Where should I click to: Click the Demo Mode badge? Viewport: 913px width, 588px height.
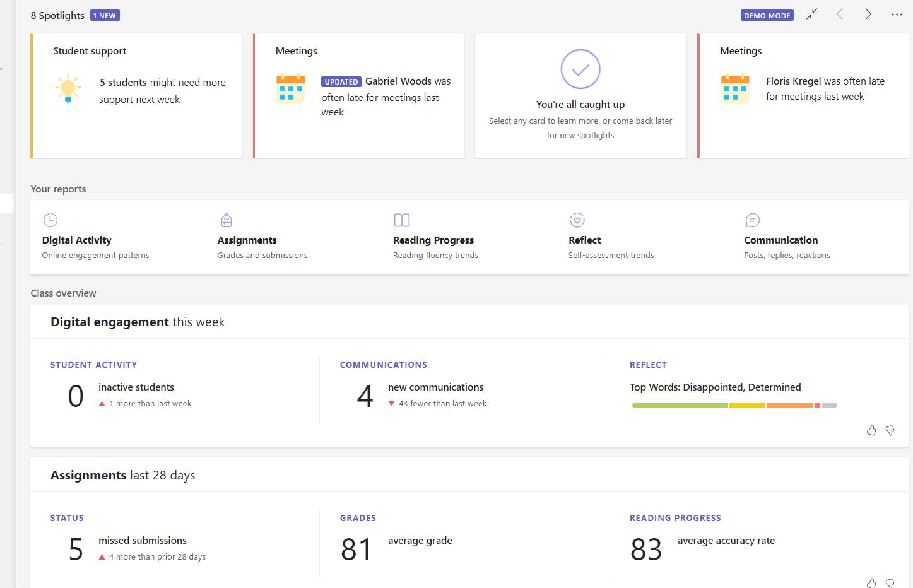pos(767,15)
